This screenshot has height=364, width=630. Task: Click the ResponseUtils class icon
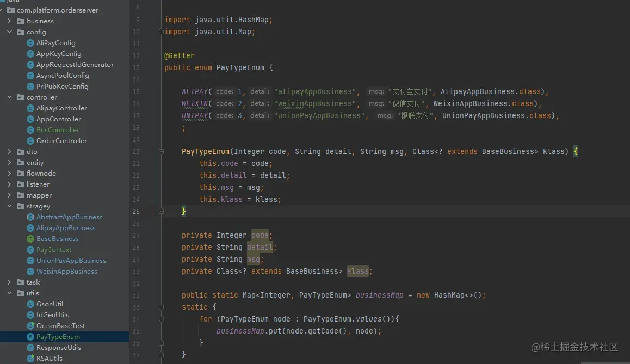click(30, 348)
